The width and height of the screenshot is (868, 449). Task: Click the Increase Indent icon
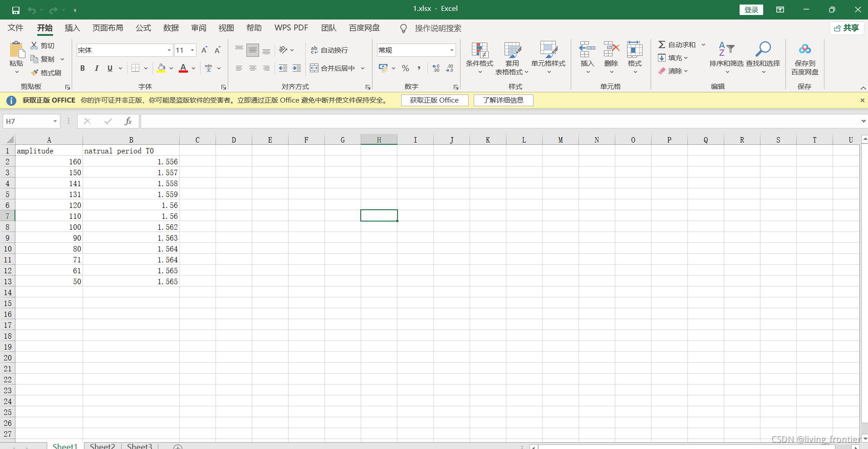coord(297,68)
